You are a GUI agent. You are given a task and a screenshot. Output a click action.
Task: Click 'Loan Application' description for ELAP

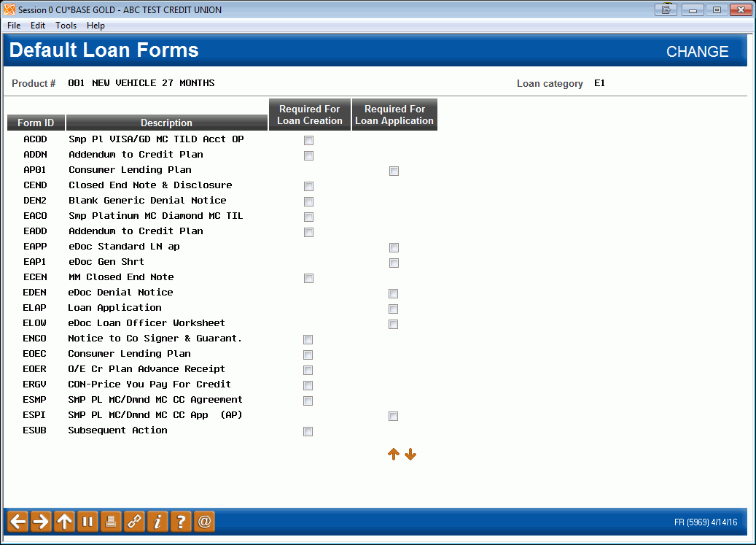114,308
